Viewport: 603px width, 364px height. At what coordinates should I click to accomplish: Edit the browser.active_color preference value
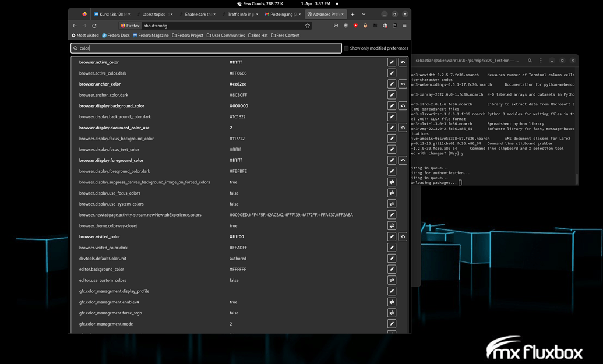(392, 62)
